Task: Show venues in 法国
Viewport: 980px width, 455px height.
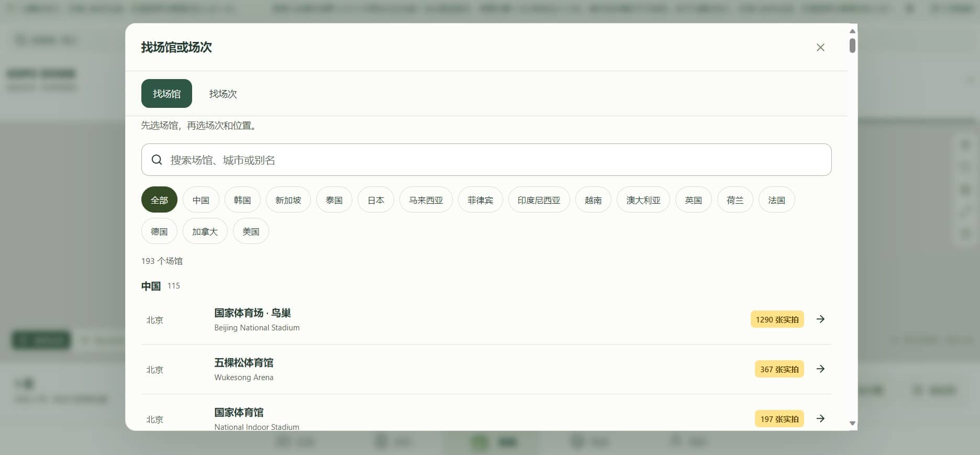Action: coord(777,200)
